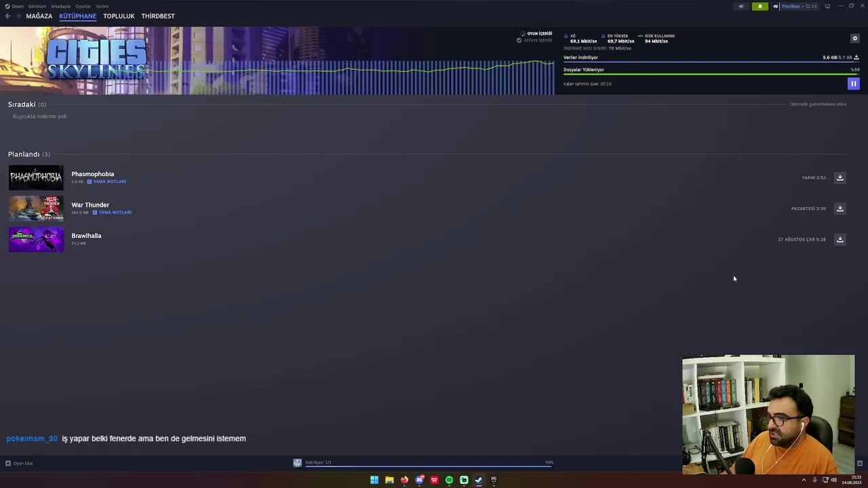
Task: Toggle Big Picture mode monitor icon
Action: click(x=827, y=6)
